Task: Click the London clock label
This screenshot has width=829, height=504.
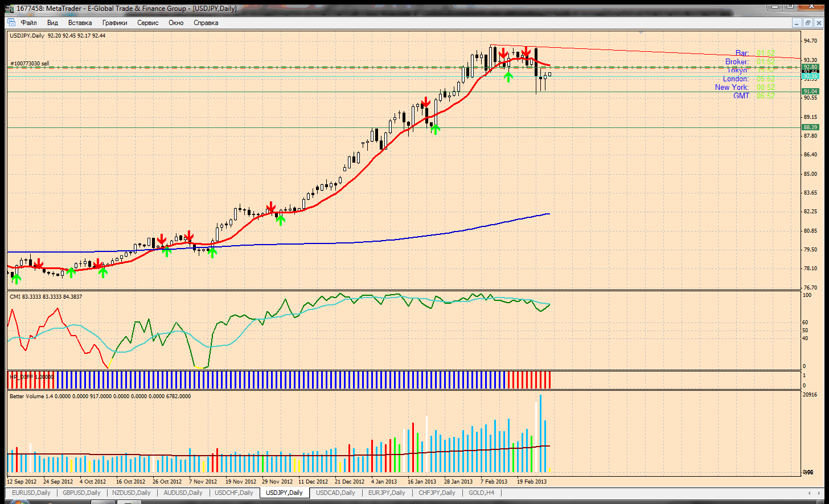Action: click(736, 79)
